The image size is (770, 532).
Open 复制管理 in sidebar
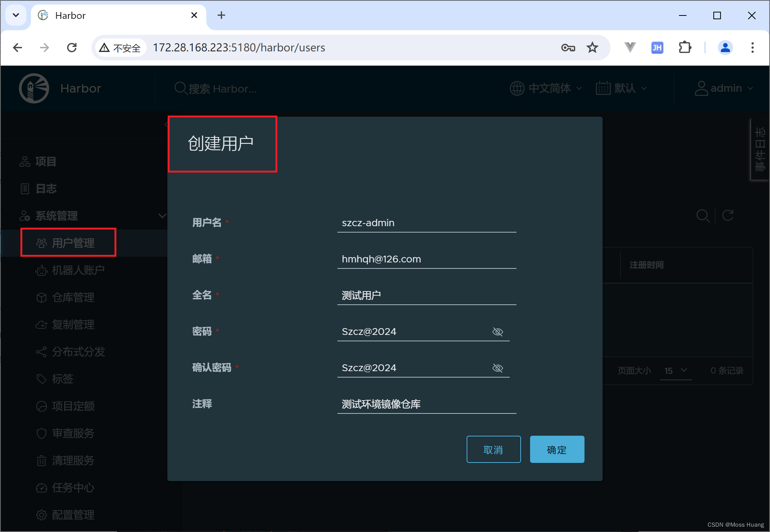click(x=73, y=325)
